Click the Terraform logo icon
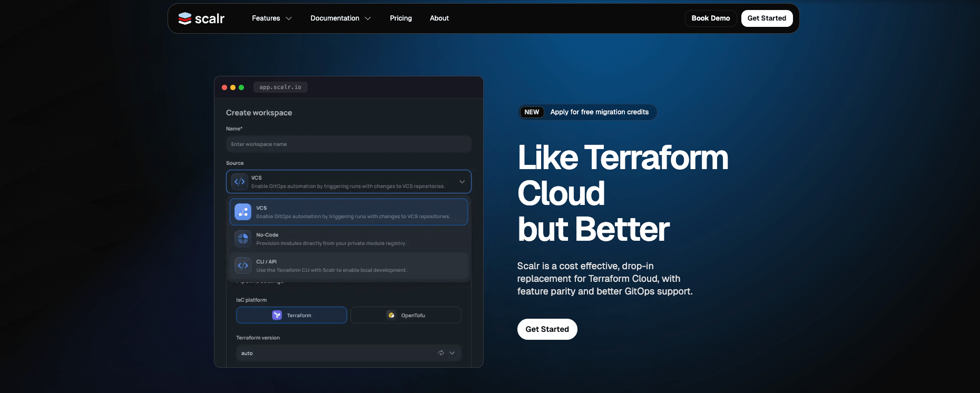 tap(277, 315)
